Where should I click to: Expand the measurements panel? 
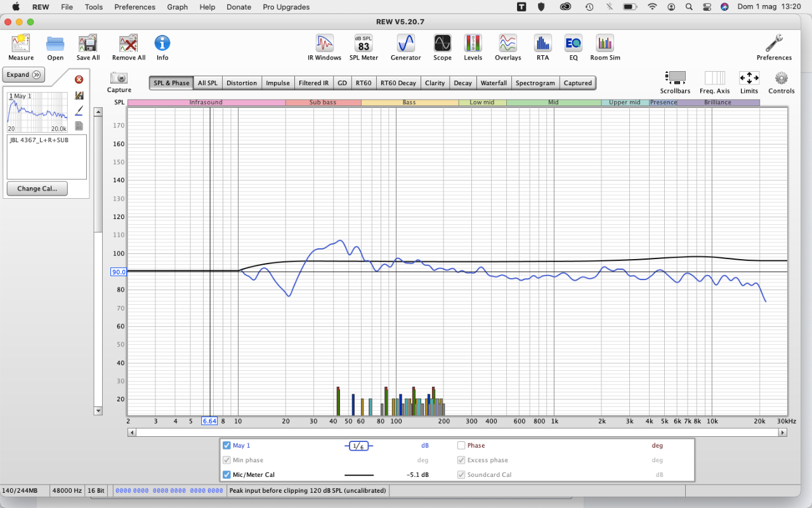(23, 74)
